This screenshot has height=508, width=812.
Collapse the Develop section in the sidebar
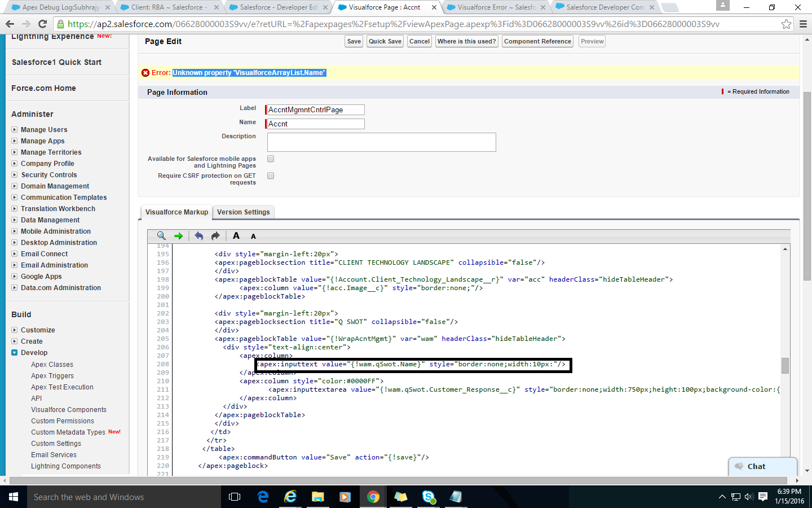15,353
